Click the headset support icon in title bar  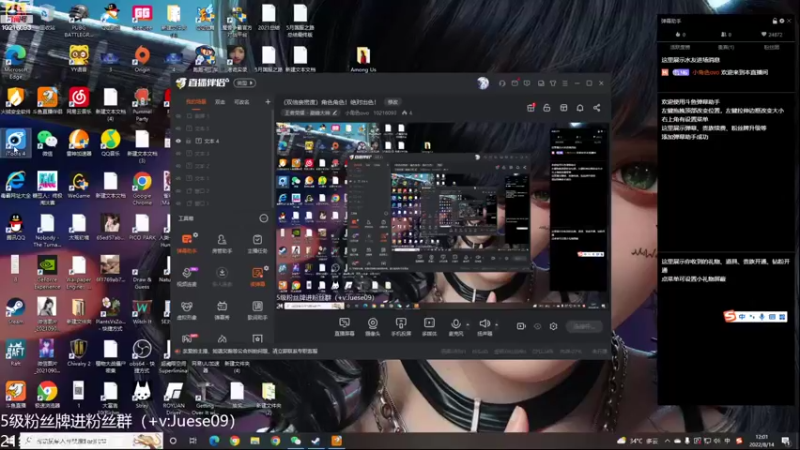pyautogui.click(x=502, y=83)
